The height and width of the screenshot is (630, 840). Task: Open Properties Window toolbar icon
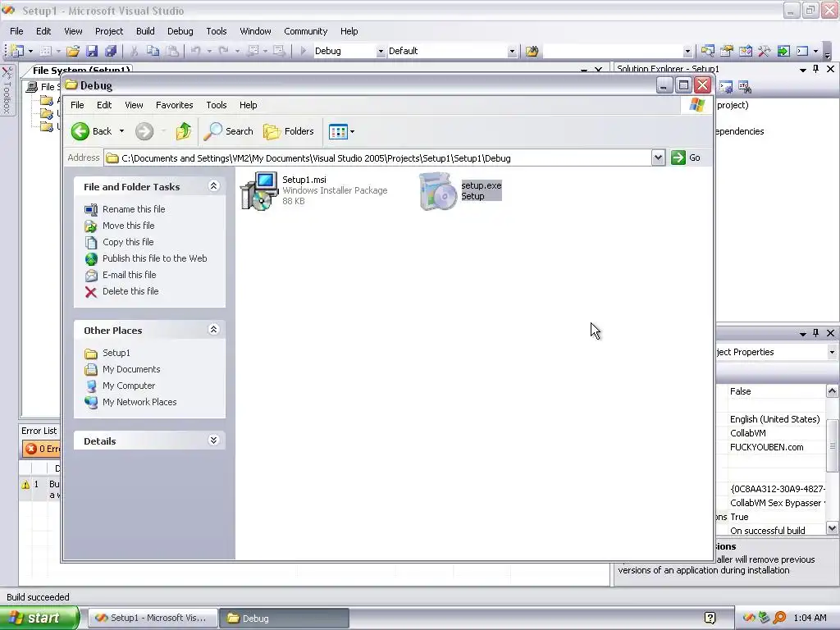point(727,51)
